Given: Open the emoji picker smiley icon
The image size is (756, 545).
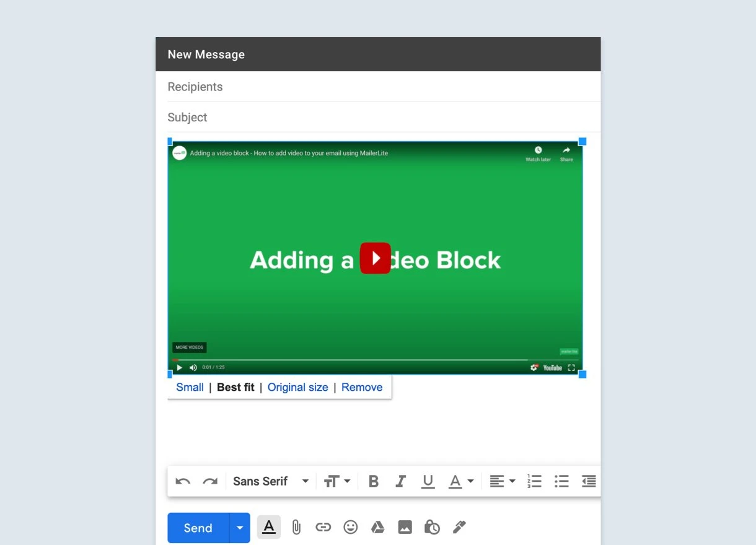Looking at the screenshot, I should coord(351,528).
